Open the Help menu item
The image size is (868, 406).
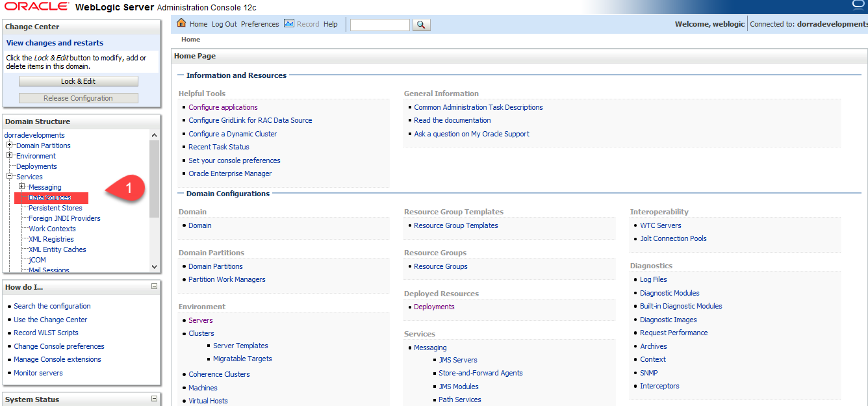click(331, 24)
